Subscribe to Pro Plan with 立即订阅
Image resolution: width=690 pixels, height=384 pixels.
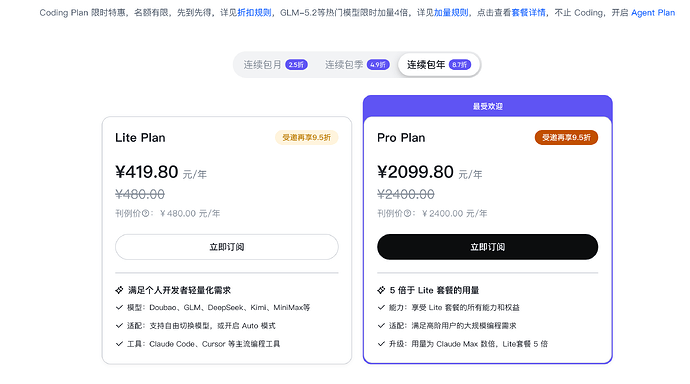(488, 247)
